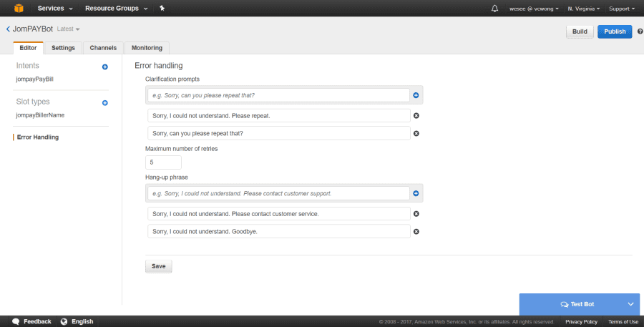Expand the Test Bot panel chevron
The image size is (644, 327).
tap(631, 304)
